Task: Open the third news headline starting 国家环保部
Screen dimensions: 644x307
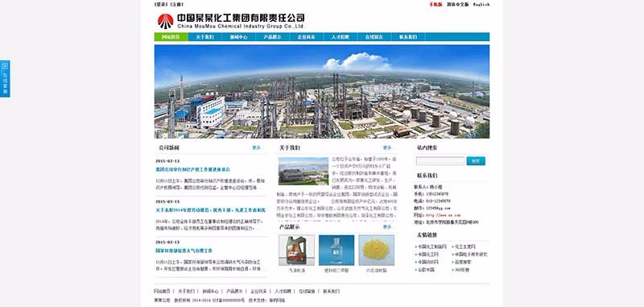Action: tap(184, 251)
